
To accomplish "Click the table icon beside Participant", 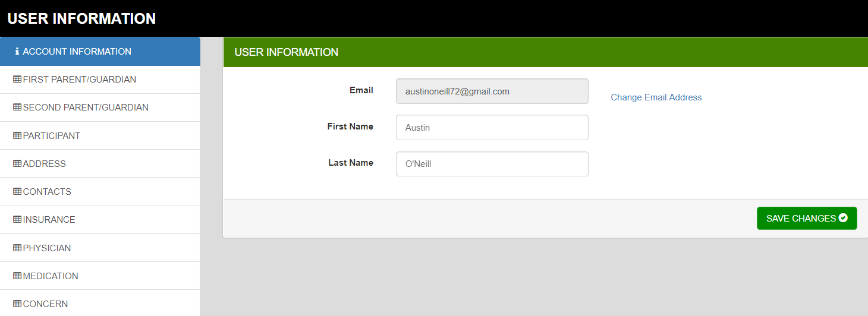I will tap(17, 136).
